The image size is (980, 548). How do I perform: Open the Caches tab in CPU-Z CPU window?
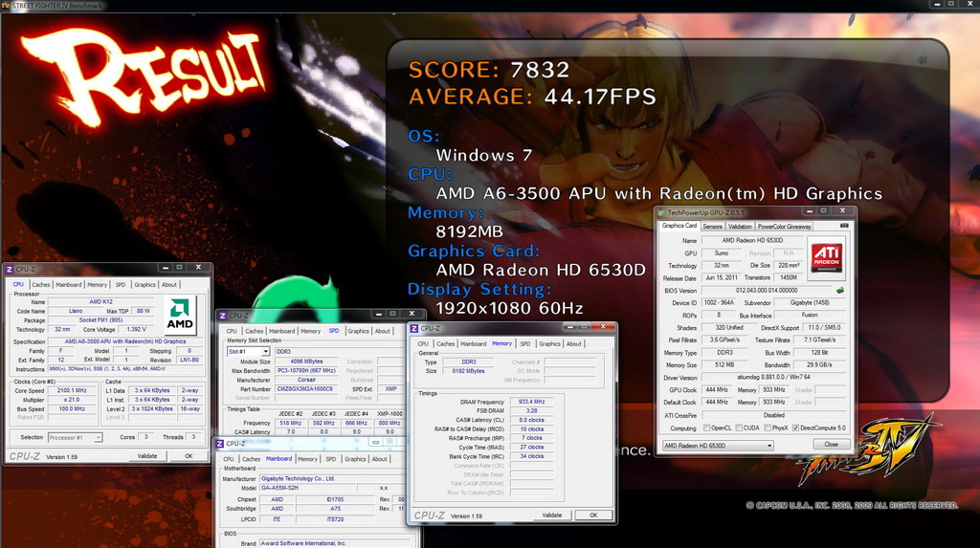(40, 284)
